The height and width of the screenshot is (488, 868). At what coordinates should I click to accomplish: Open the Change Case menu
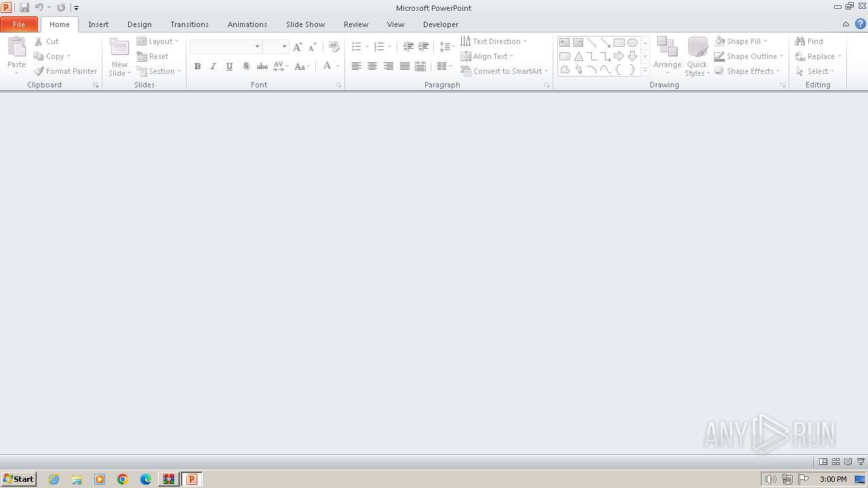click(x=302, y=66)
